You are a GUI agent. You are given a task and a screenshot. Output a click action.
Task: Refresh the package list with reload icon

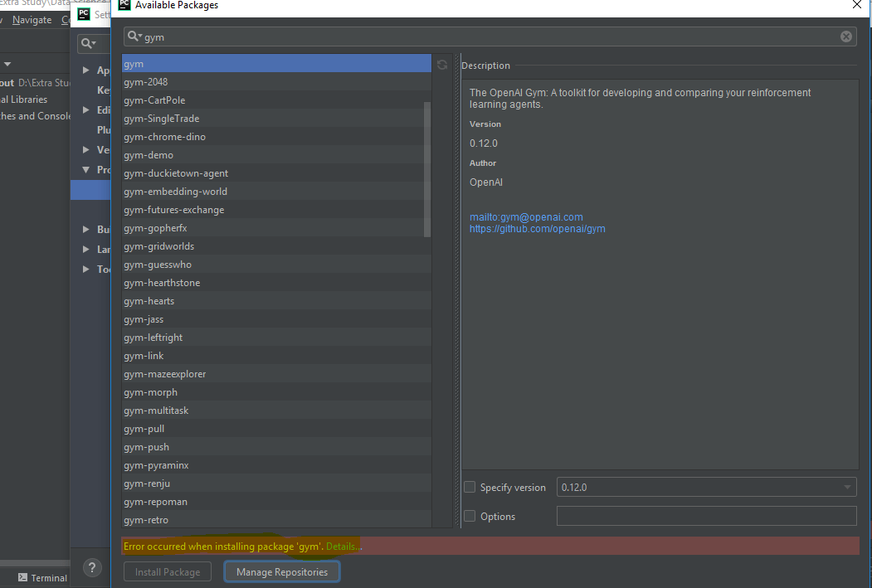(x=441, y=64)
